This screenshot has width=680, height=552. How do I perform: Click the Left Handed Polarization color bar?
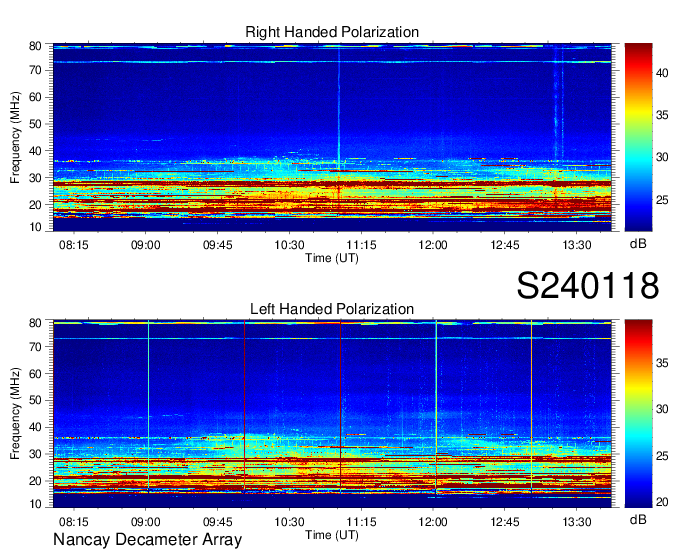[x=638, y=414]
